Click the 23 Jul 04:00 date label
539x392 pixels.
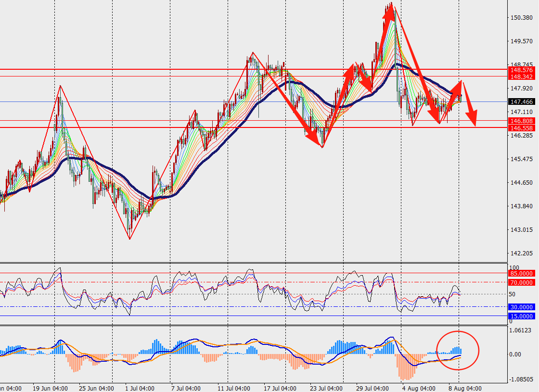[x=326, y=389]
